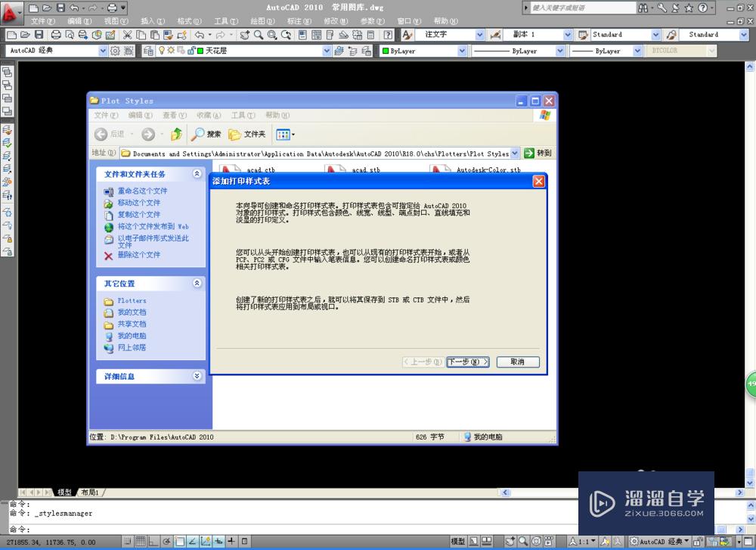Screen dimensions: 756x550
Task: Click the Plot Preview icon in standard toolbar
Action: pyautogui.click(x=70, y=35)
